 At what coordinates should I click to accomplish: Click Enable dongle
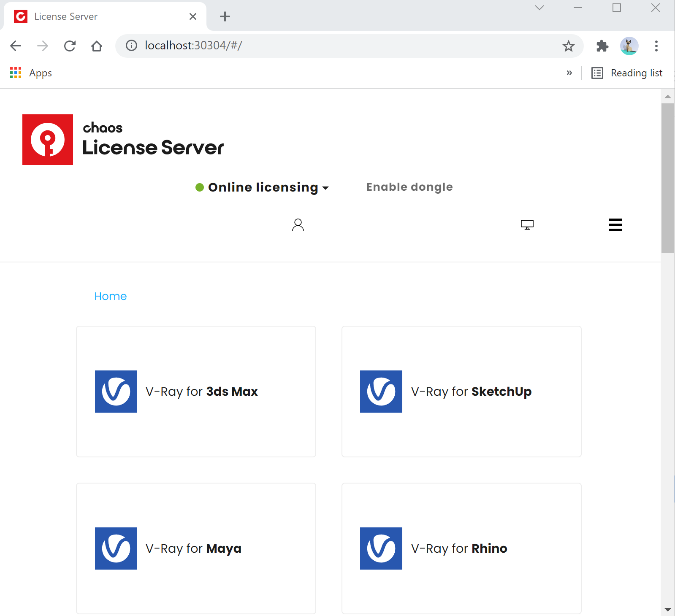(409, 187)
